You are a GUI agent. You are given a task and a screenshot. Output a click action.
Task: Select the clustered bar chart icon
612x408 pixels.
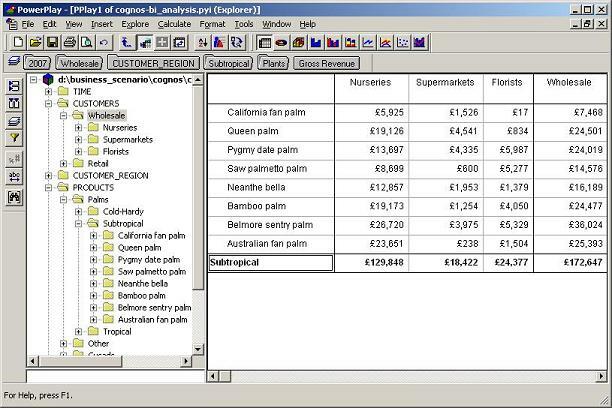[333, 42]
